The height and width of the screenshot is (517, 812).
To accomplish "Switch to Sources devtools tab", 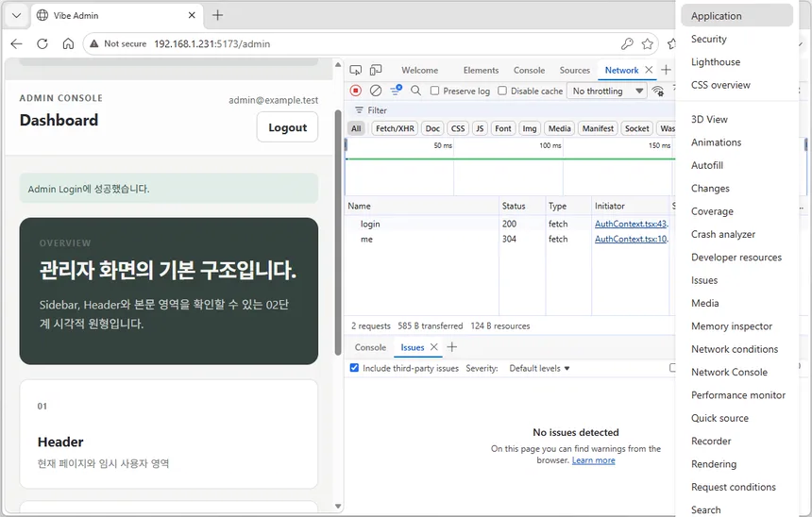I will tap(575, 71).
